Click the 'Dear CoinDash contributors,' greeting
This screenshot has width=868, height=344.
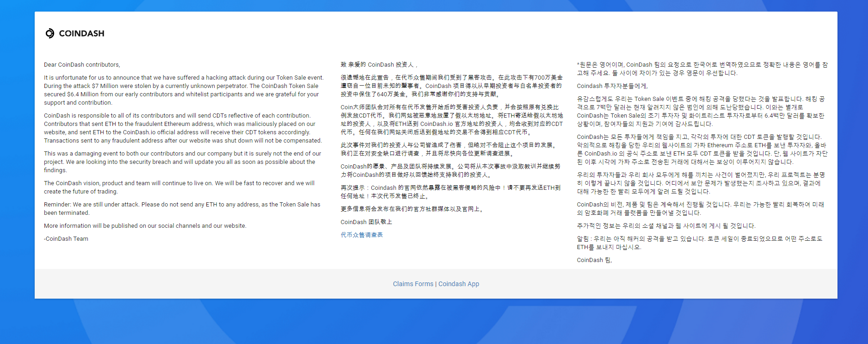(82, 65)
